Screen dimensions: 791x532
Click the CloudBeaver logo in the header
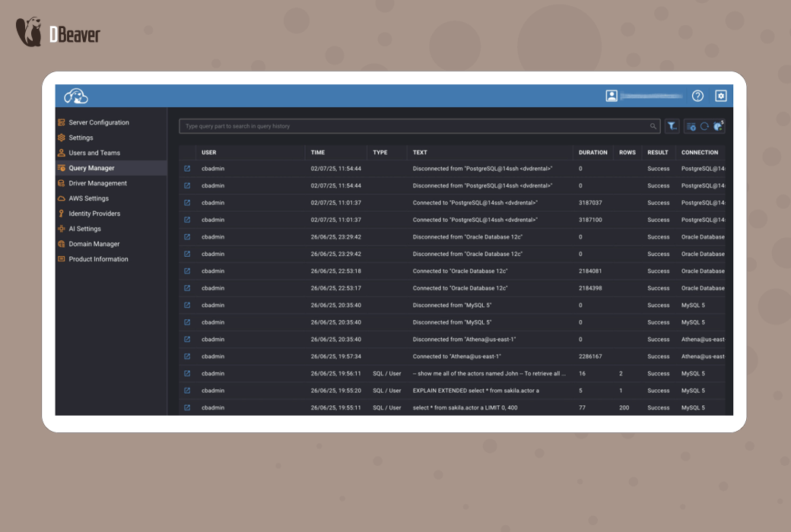click(x=76, y=96)
